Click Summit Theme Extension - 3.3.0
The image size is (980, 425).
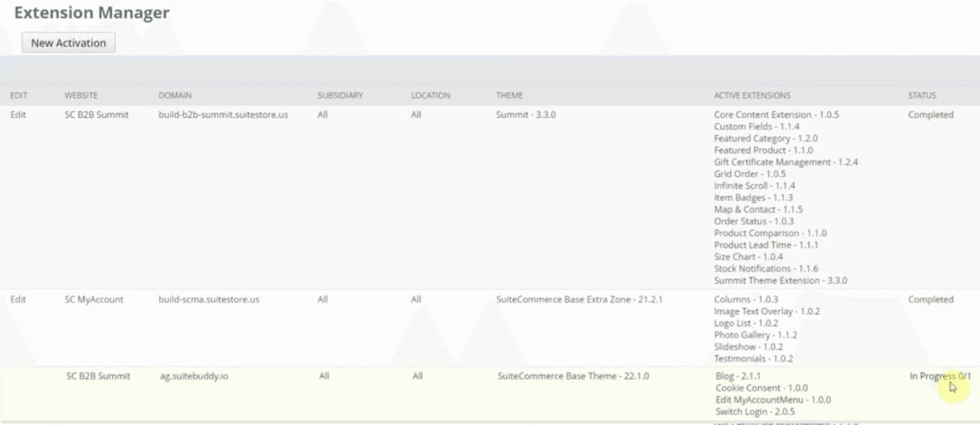[781, 281]
